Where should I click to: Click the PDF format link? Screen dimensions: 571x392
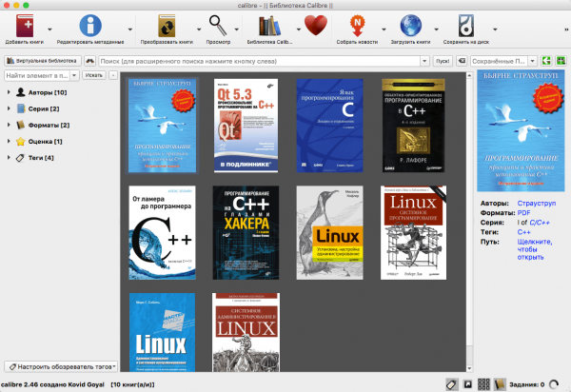click(x=522, y=214)
